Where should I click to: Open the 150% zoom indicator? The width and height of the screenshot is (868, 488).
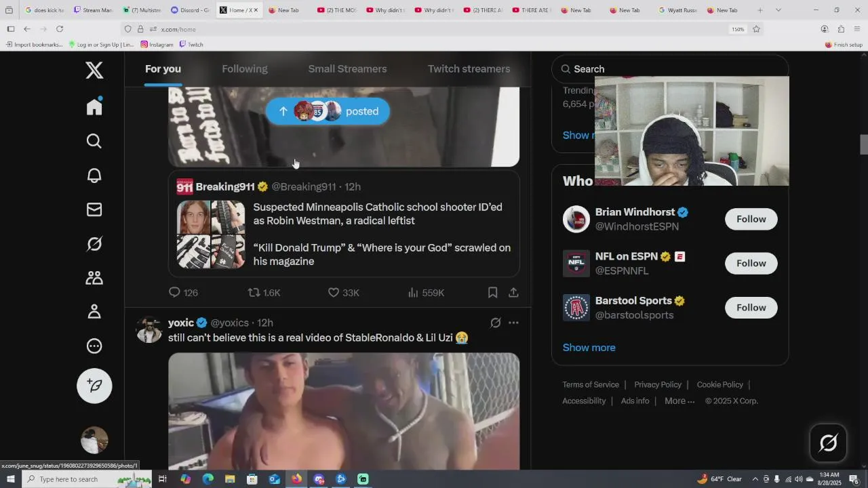[x=738, y=29]
